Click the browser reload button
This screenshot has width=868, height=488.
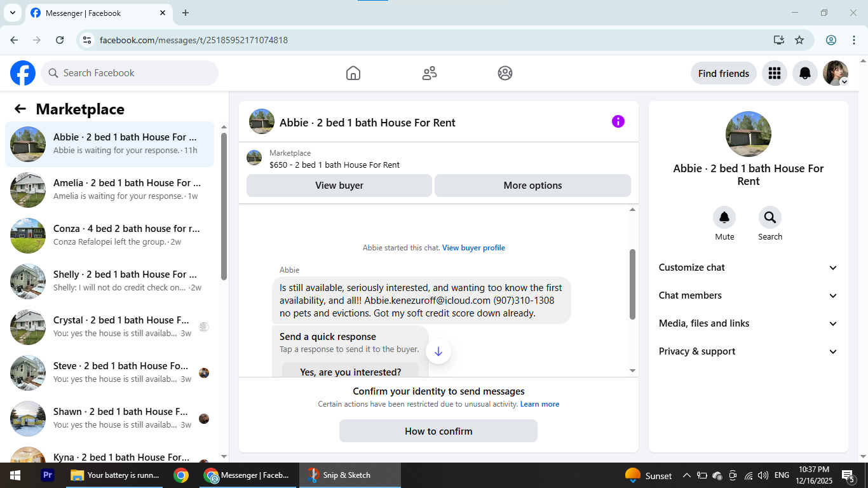[x=60, y=40]
